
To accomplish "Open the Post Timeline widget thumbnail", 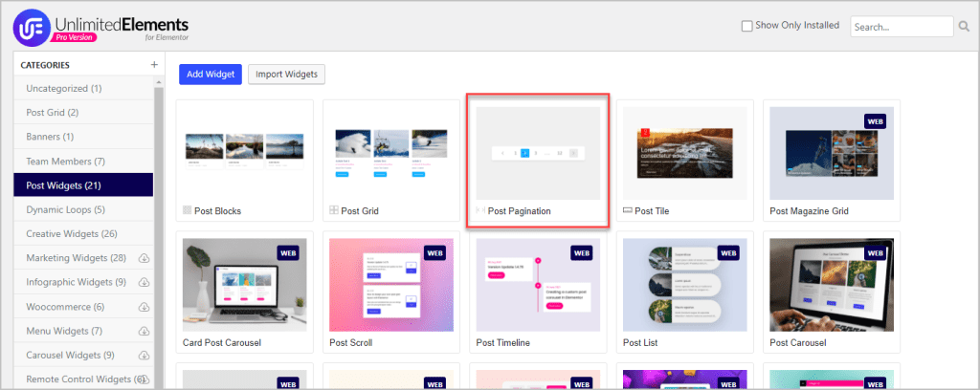I will pyautogui.click(x=538, y=285).
